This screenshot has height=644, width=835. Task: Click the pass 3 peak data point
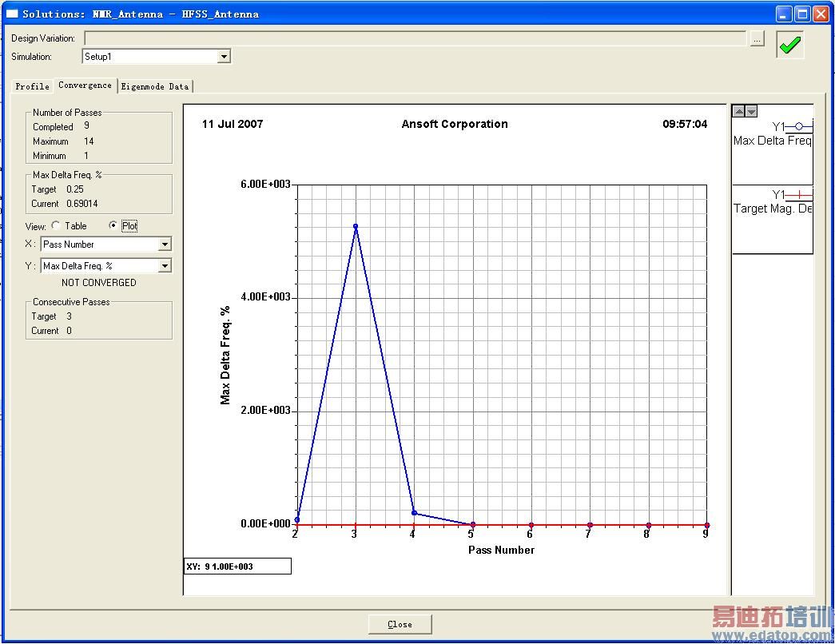(x=356, y=226)
